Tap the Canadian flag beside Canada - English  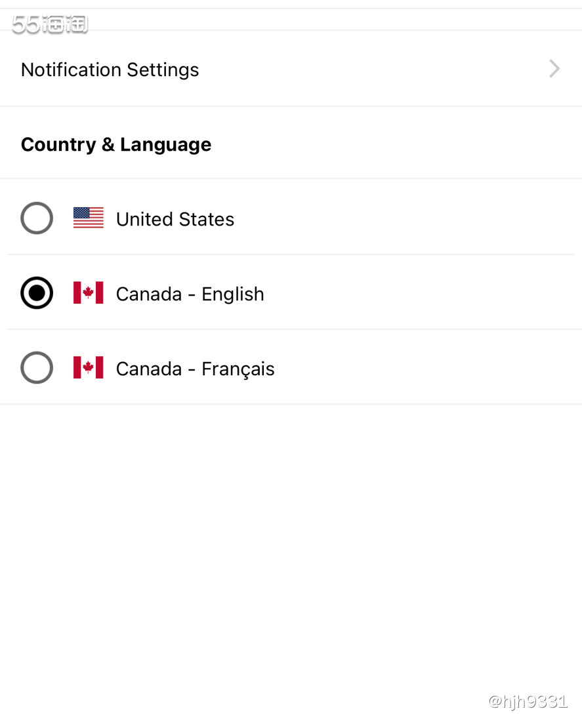89,293
